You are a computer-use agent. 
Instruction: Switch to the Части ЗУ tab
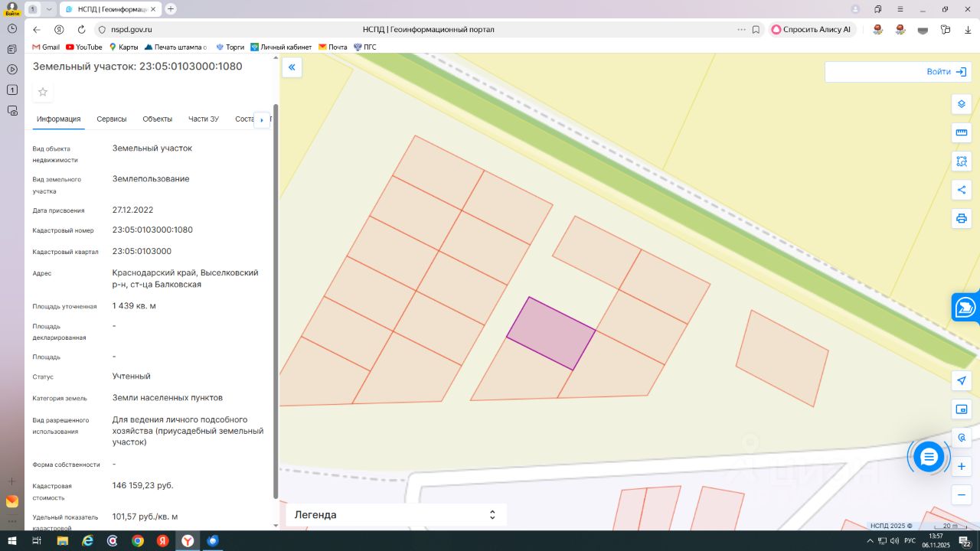tap(204, 119)
